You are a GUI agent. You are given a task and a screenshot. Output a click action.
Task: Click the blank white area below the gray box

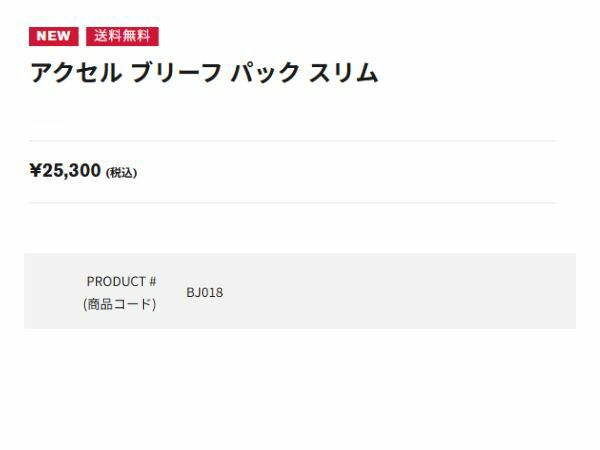point(300,390)
